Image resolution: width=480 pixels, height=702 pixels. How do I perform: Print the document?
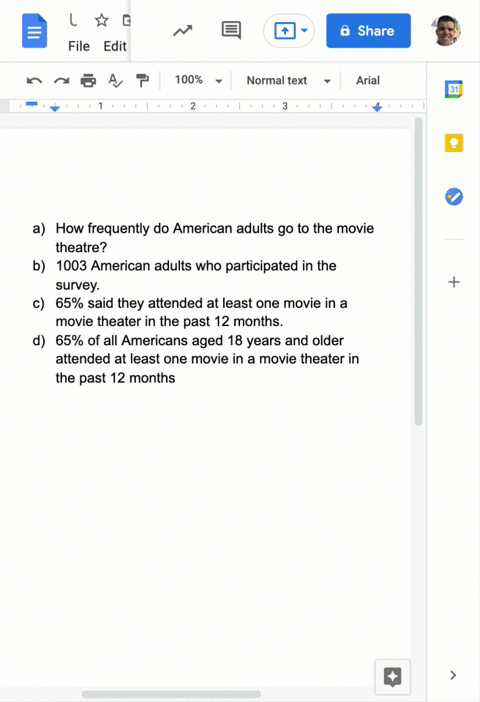88,81
